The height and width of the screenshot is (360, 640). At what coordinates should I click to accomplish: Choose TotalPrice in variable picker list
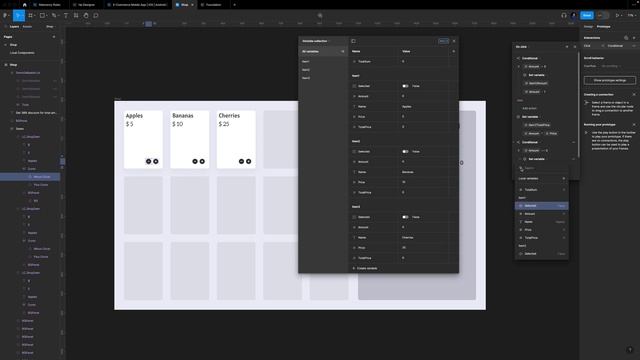pyautogui.click(x=542, y=238)
